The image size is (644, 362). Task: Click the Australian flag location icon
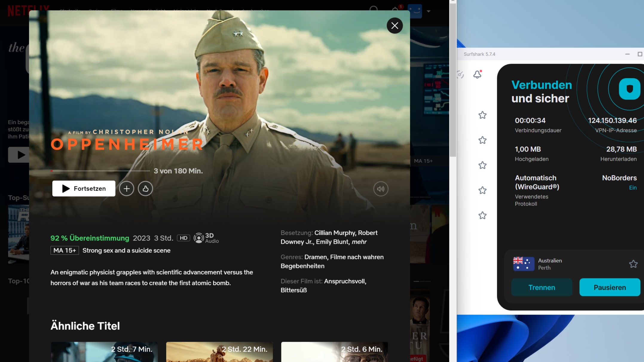(524, 264)
